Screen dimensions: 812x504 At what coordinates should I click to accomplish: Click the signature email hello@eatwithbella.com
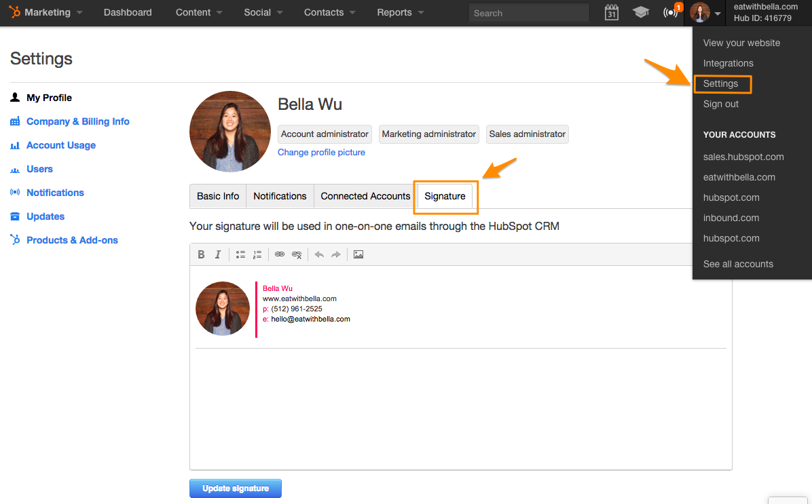[x=310, y=319]
